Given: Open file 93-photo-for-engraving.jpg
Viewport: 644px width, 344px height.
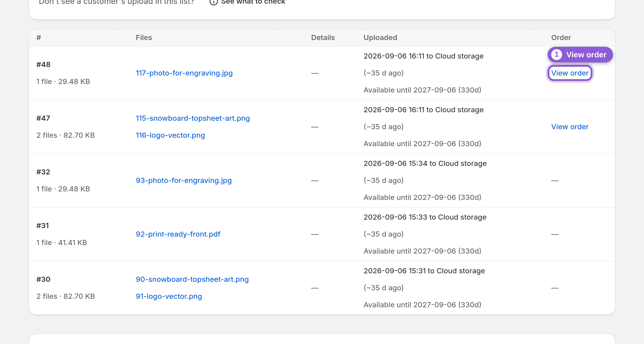Looking at the screenshot, I should coord(184,180).
